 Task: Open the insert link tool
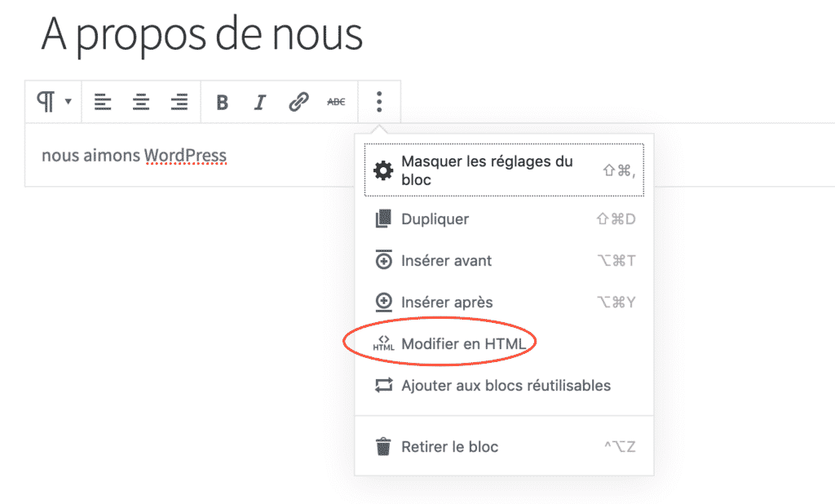pos(298,101)
